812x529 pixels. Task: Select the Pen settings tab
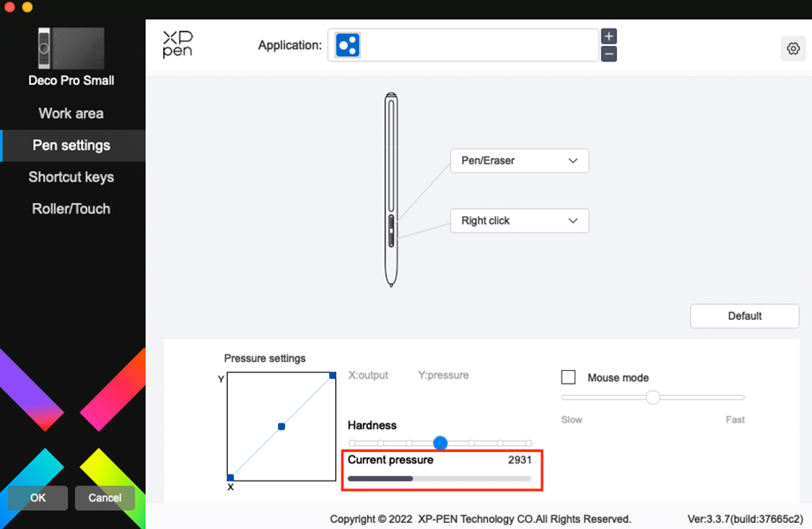[71, 145]
